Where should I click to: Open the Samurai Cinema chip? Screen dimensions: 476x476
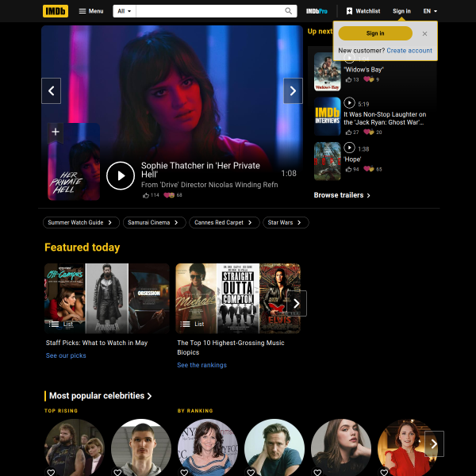(154, 222)
